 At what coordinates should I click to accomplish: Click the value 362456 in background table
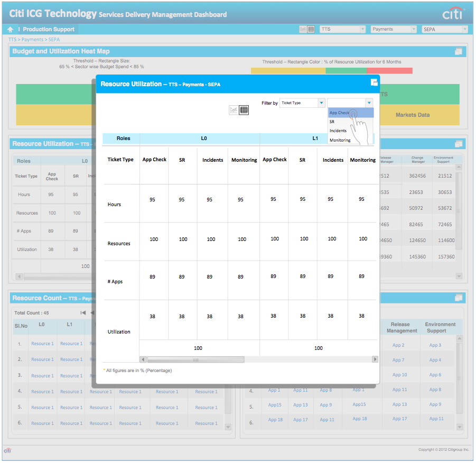point(417,176)
